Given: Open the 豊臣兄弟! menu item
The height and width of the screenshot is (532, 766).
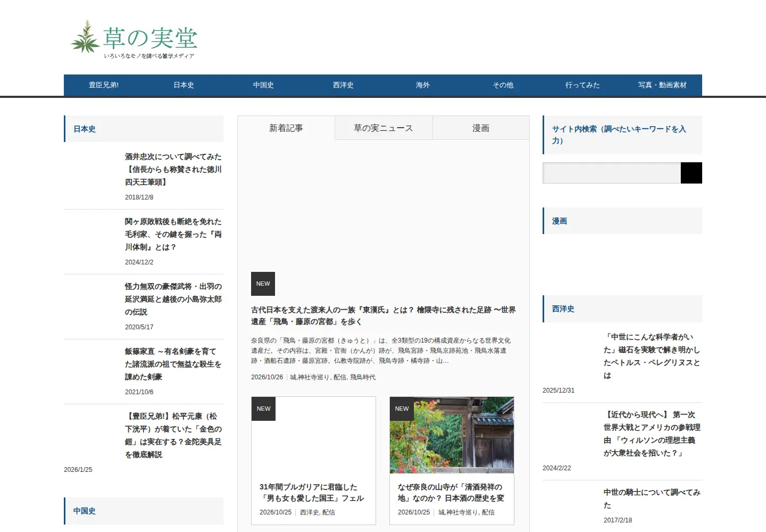Looking at the screenshot, I should click(x=104, y=85).
